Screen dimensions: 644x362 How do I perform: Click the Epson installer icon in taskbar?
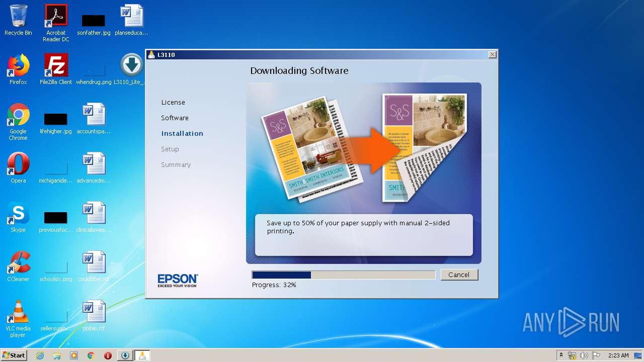(x=142, y=355)
